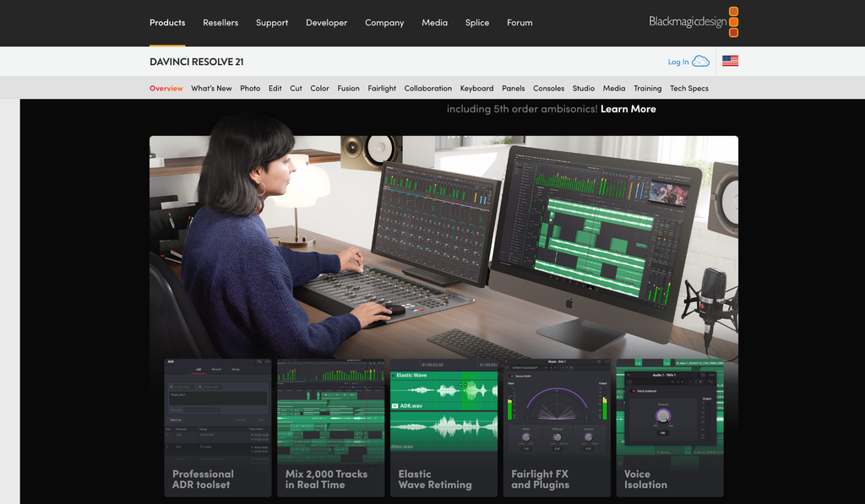Screen dimensions: 865x504
Task: Select the Voice Isolation card
Action: tap(670, 428)
